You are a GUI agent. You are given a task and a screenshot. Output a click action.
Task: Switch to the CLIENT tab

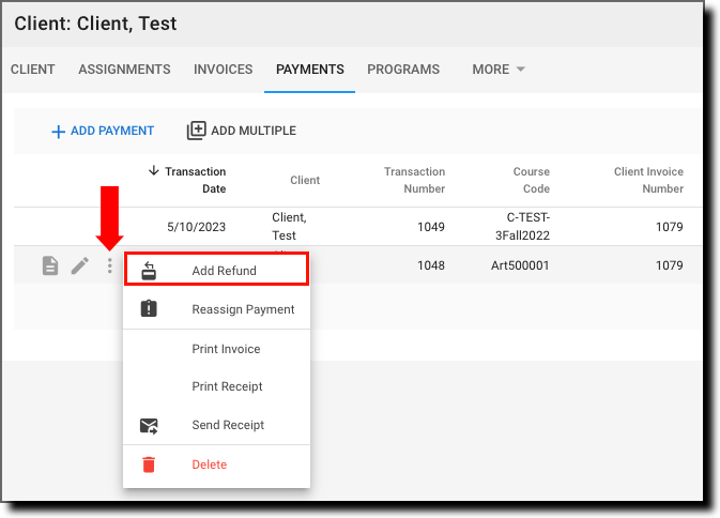[33, 70]
